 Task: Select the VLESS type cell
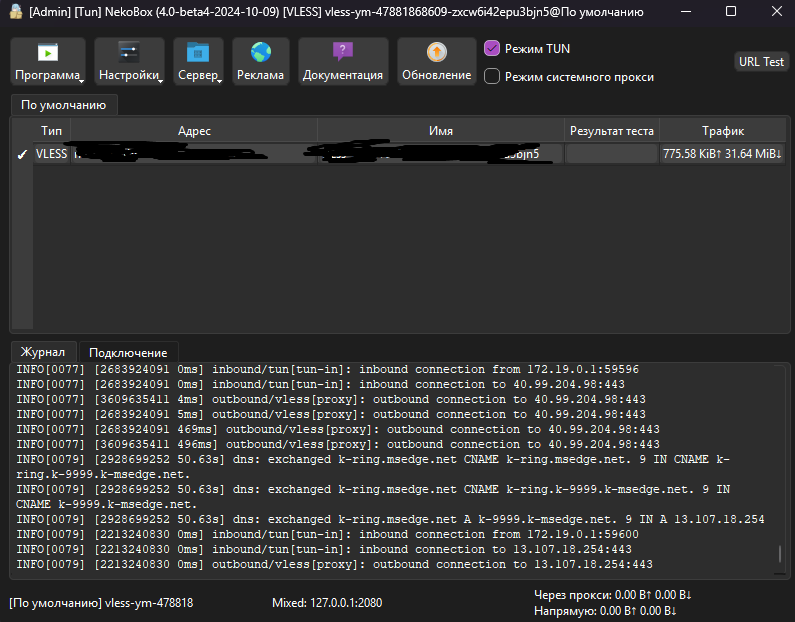(x=51, y=154)
